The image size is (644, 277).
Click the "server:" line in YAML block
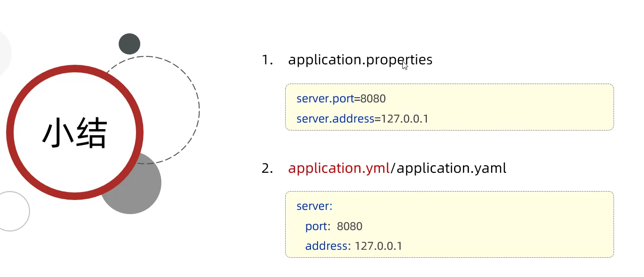314,206
